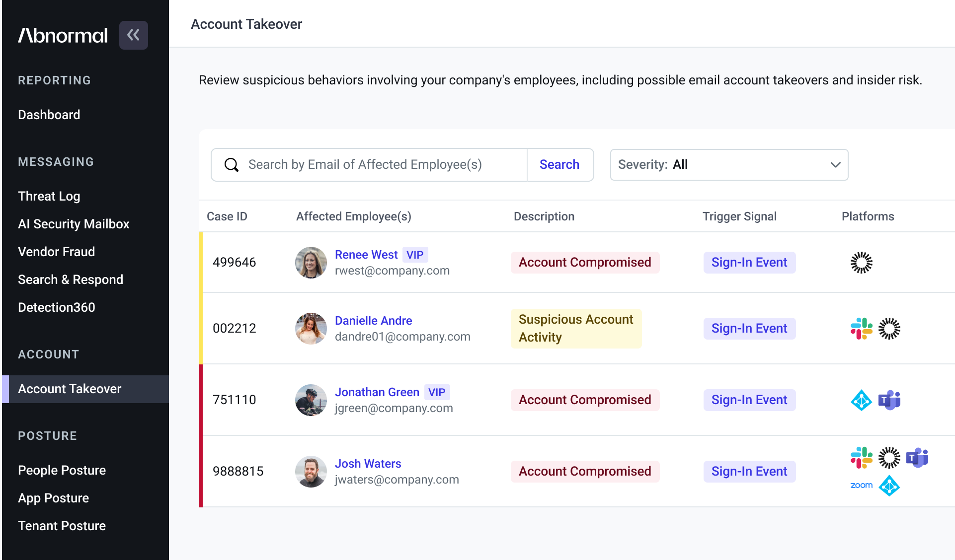The height and width of the screenshot is (560, 955).
Task: Open the Severity: All dropdown
Action: tap(729, 165)
